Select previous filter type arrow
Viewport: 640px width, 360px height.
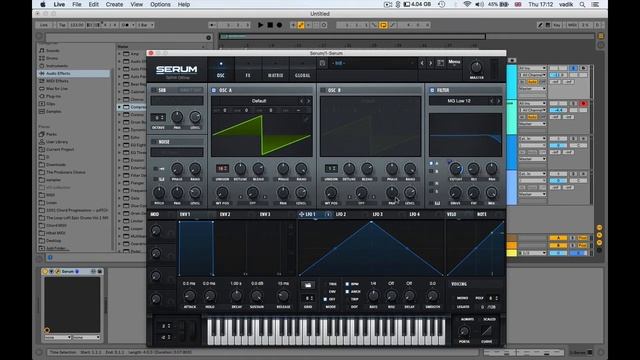492,101
